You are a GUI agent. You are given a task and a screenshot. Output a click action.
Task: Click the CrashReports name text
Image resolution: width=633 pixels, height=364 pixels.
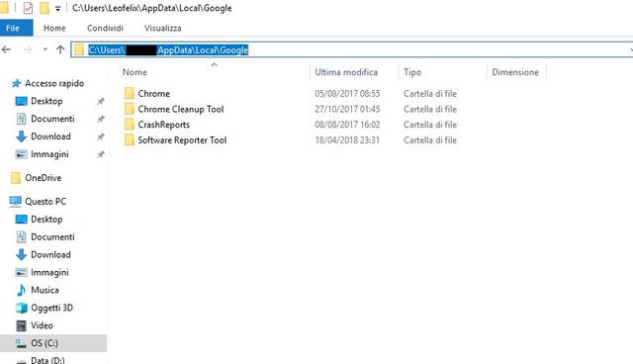163,125
